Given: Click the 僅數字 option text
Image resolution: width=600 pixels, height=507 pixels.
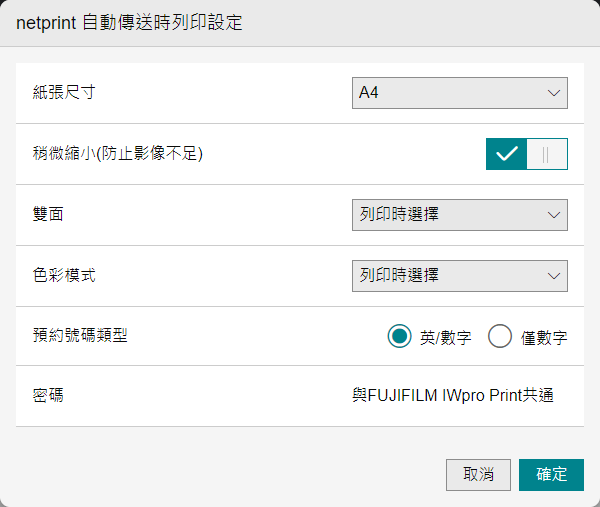Looking at the screenshot, I should click(x=544, y=338).
